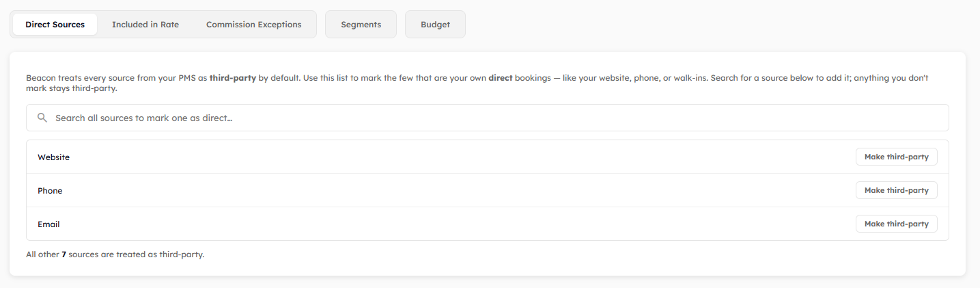Screen dimensions: 980x288
Task: Focus the search all sources field
Action: (x=488, y=118)
